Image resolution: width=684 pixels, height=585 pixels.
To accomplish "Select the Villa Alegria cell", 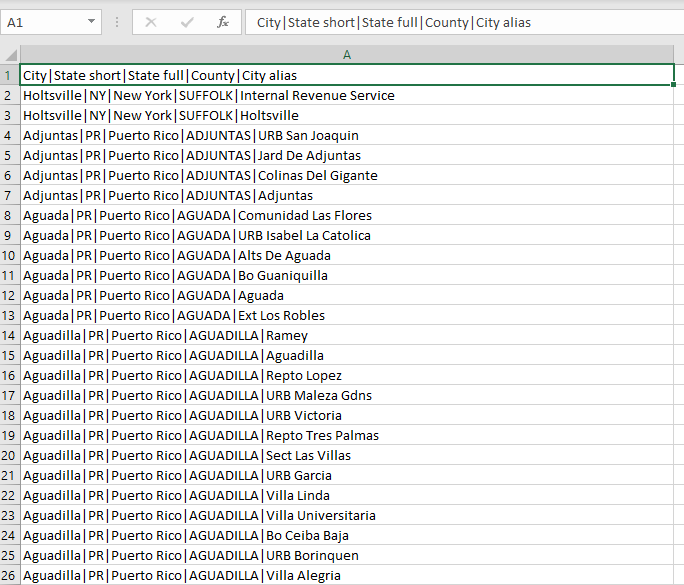I will 347,575.
